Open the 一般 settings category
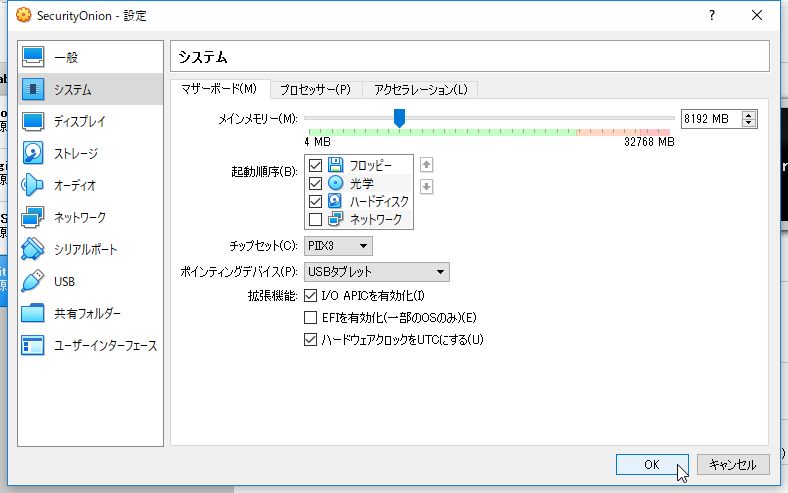Viewport: 788px width, 493px height. coord(90,57)
